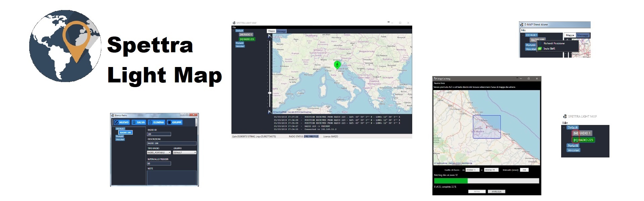This screenshot has height=201, width=644.
Task: Select Veicolari in E-MAP Stand Alone tree
Action: coord(531,49)
